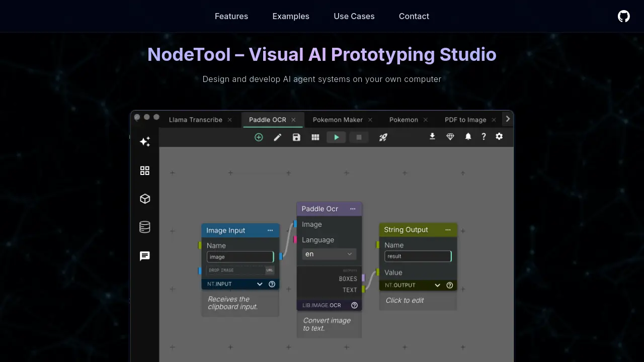Viewport: 644px width, 362px height.
Task: Show more tabs with the right chevron
Action: (508, 119)
